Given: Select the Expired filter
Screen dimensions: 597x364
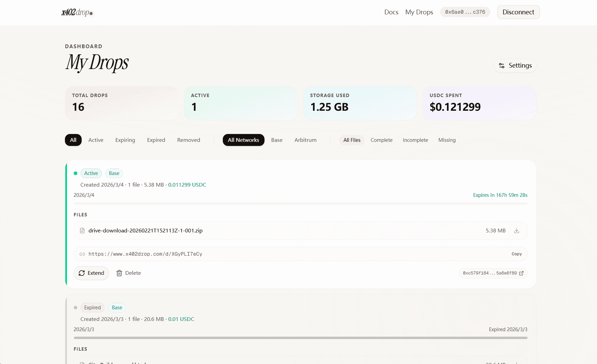Looking at the screenshot, I should [x=156, y=140].
